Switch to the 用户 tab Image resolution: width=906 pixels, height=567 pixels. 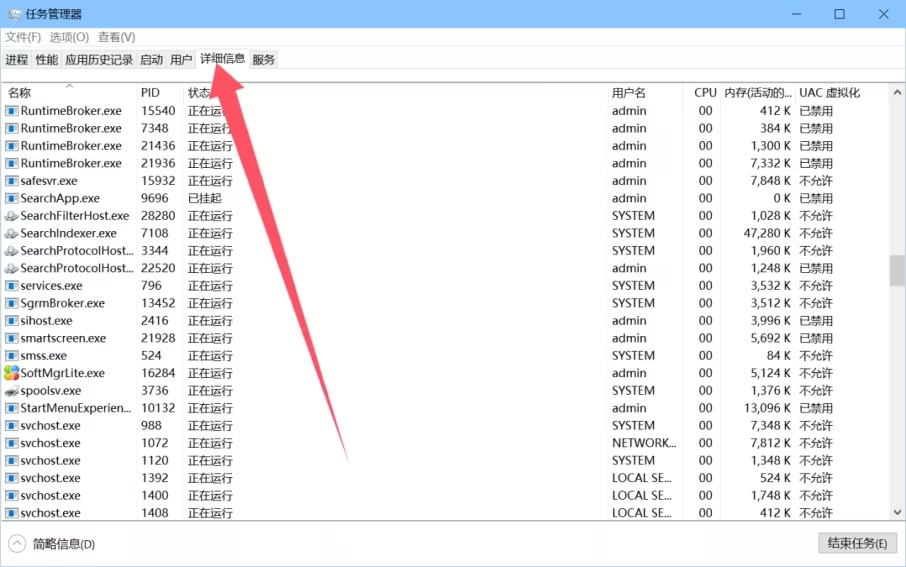[181, 60]
